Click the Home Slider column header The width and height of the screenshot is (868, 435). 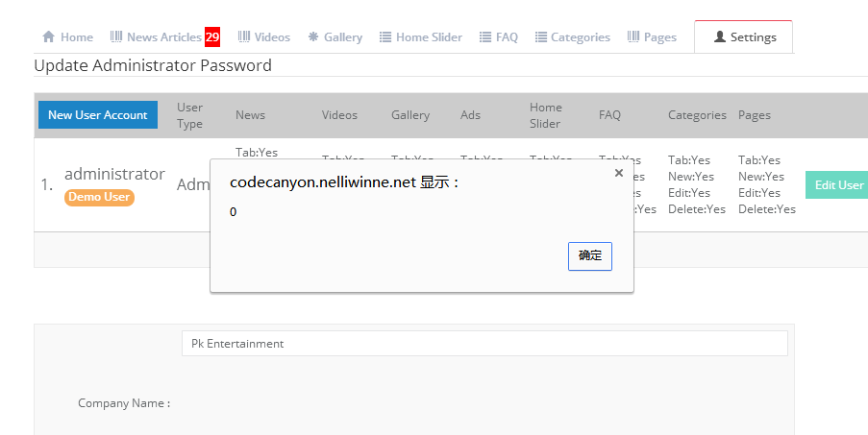546,115
